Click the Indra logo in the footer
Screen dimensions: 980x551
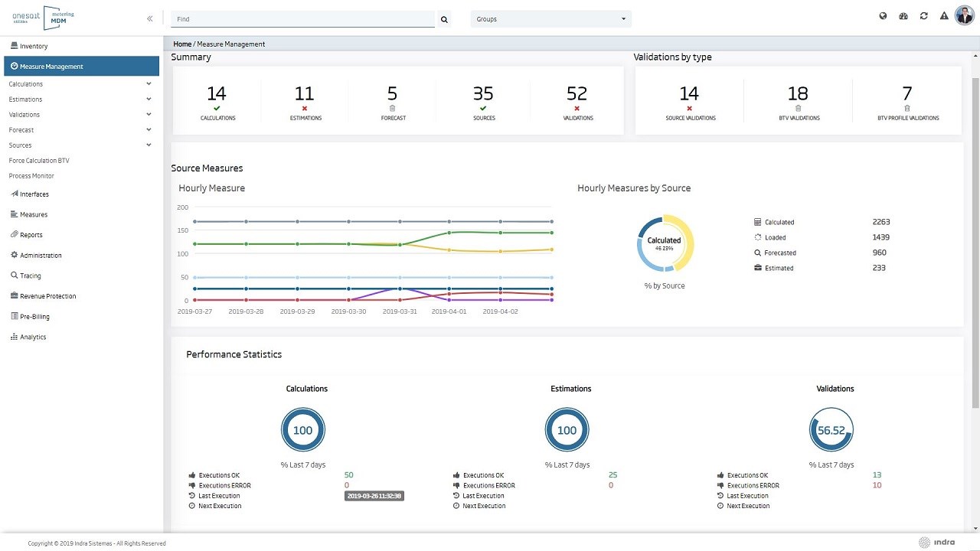(936, 543)
